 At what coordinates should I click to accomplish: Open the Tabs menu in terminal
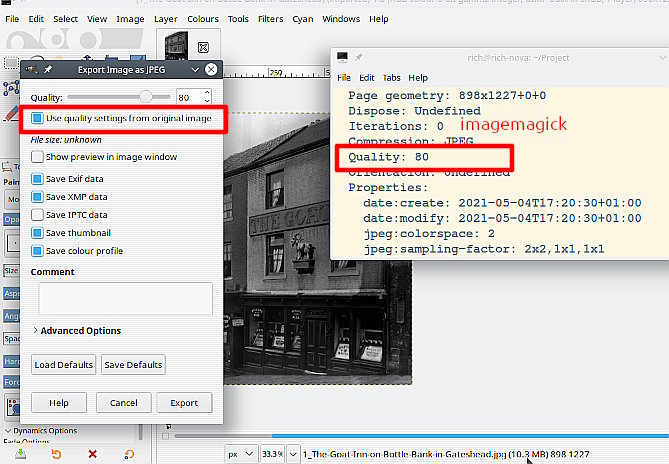pyautogui.click(x=391, y=77)
